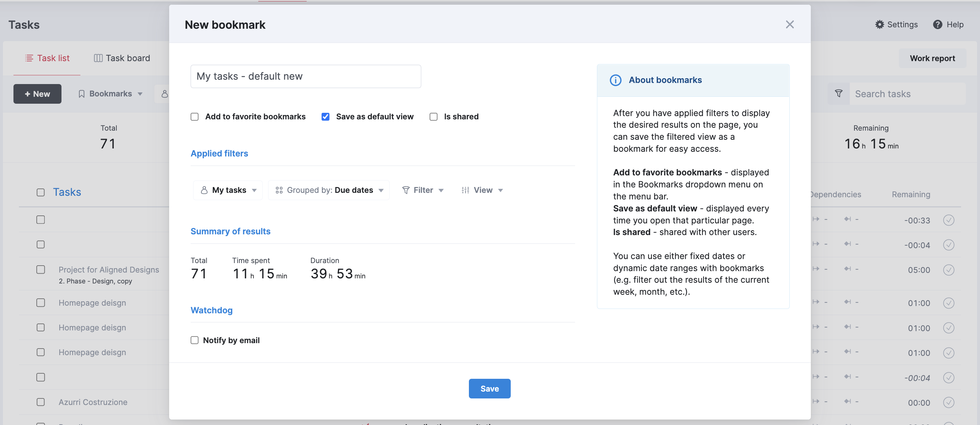Screen dimensions: 980x425
Task: Open Project for Aligned Designs task
Action: 109,270
